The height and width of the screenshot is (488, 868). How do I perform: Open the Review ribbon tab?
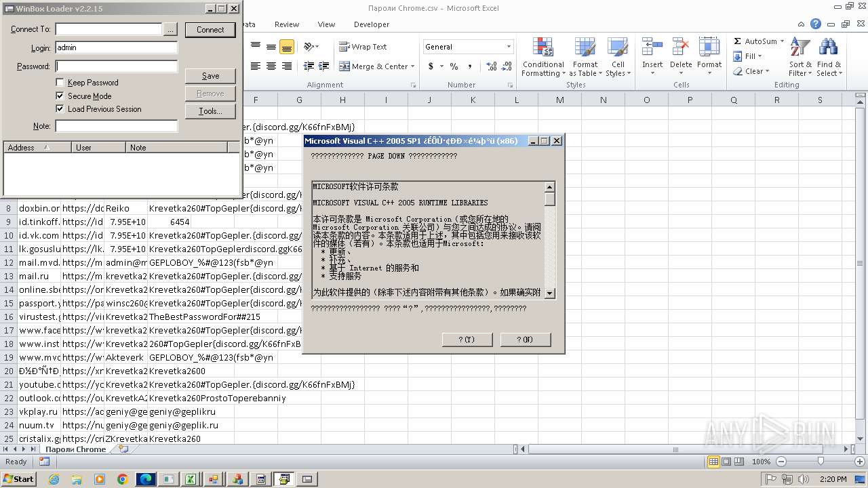pos(287,24)
